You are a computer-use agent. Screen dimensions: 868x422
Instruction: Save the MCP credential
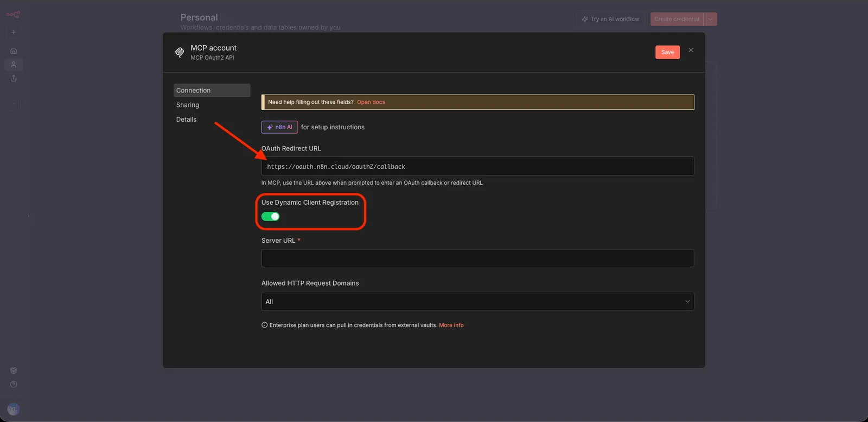667,52
